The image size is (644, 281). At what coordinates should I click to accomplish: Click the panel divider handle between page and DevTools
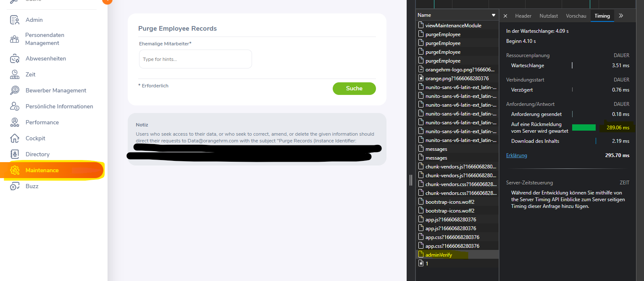(410, 179)
